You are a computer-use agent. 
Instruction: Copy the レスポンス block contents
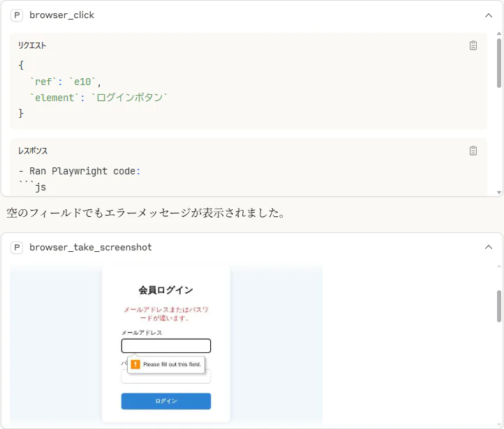473,151
